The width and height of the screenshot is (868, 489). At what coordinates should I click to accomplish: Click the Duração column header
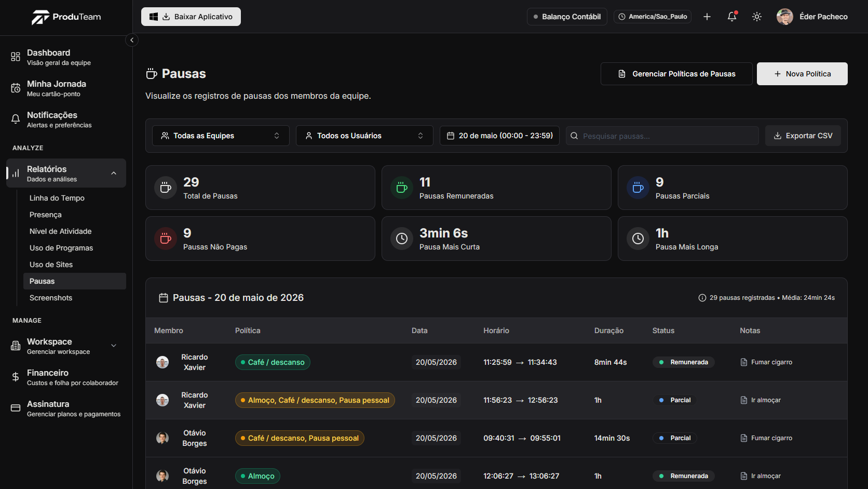609,331
